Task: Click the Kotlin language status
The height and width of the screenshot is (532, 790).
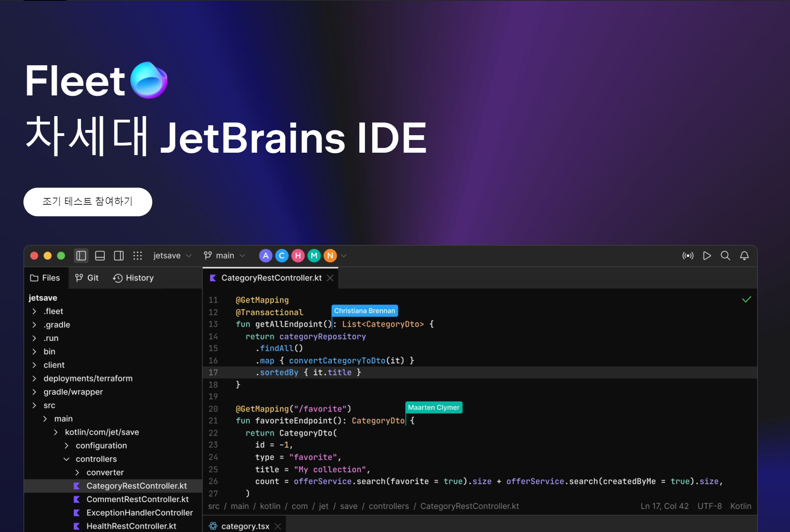Action: (x=741, y=506)
